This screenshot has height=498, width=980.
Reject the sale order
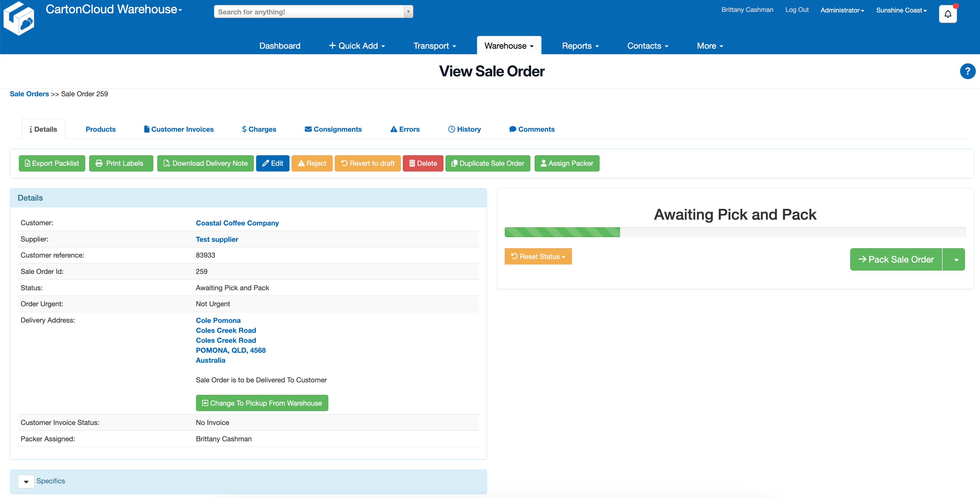312,163
